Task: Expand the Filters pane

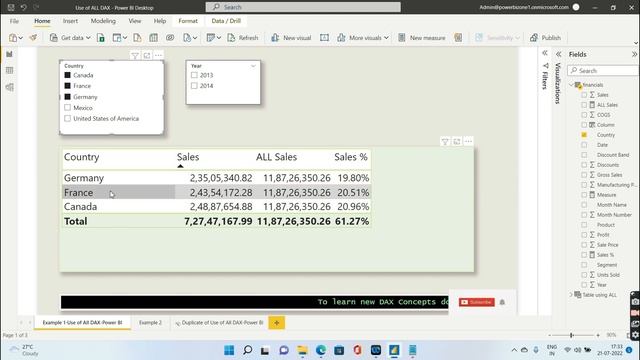Action: [545, 53]
